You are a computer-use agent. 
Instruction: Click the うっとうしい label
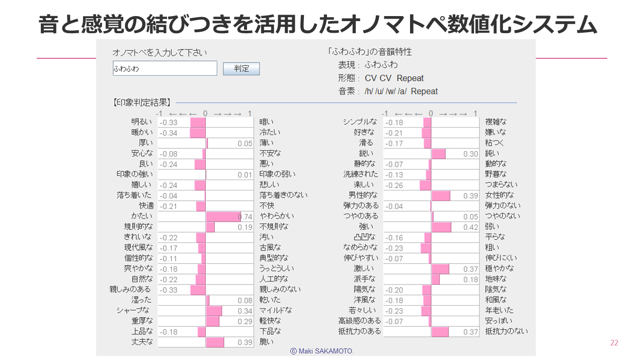pyautogui.click(x=277, y=268)
